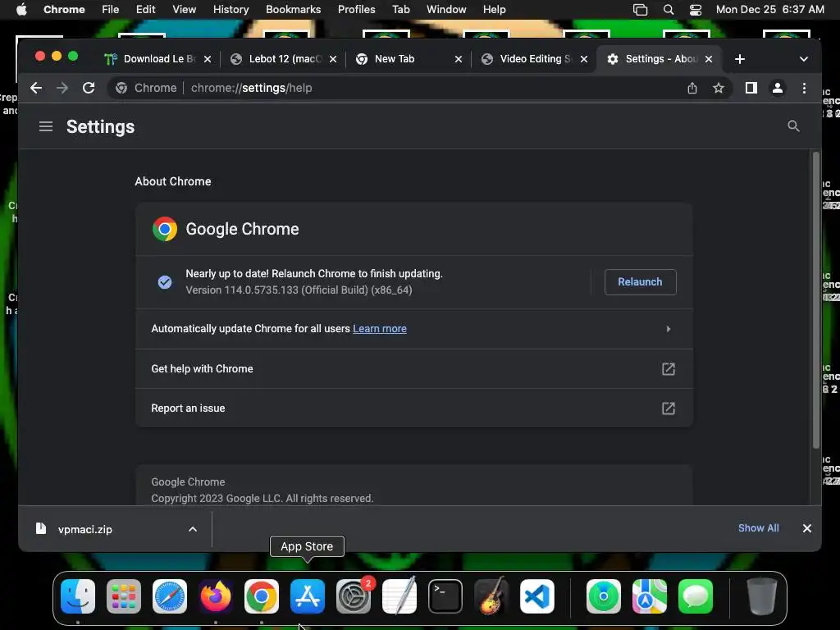Image resolution: width=840 pixels, height=630 pixels.
Task: Close the Download Le Bot tab
Action: (208, 59)
